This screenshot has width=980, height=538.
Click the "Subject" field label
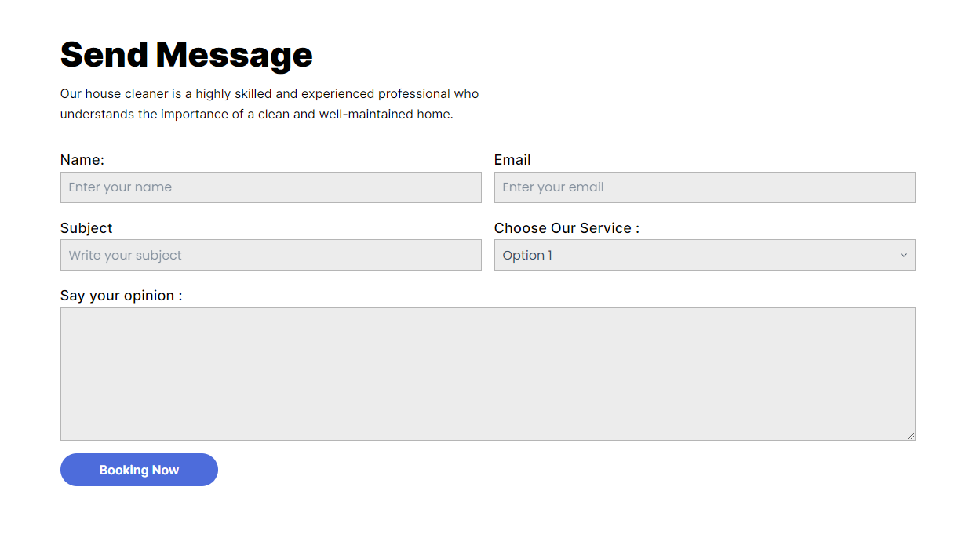[x=86, y=228]
